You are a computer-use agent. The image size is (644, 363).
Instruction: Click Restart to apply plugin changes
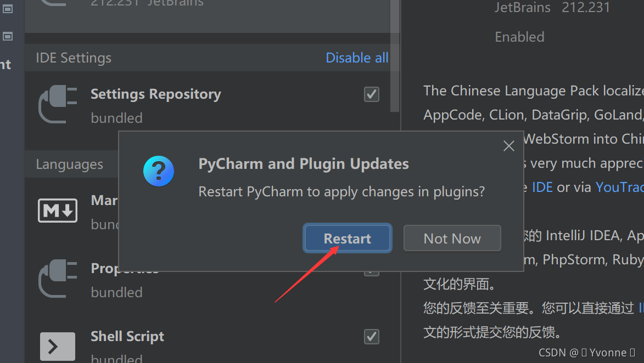(348, 239)
